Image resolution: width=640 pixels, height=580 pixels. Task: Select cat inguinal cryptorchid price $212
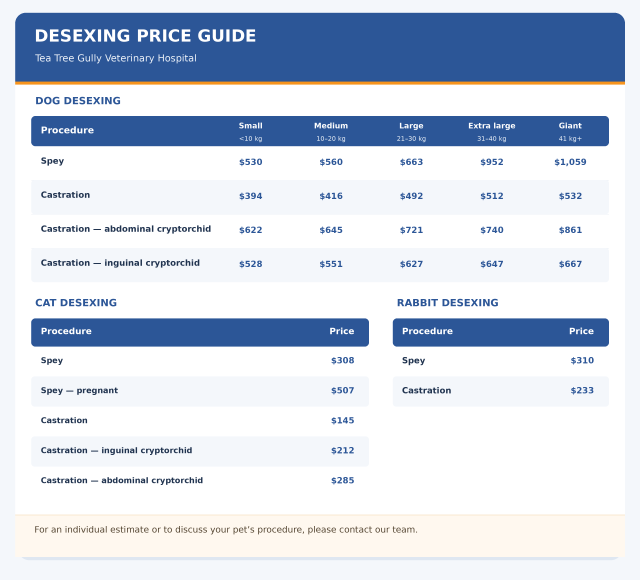pos(342,451)
